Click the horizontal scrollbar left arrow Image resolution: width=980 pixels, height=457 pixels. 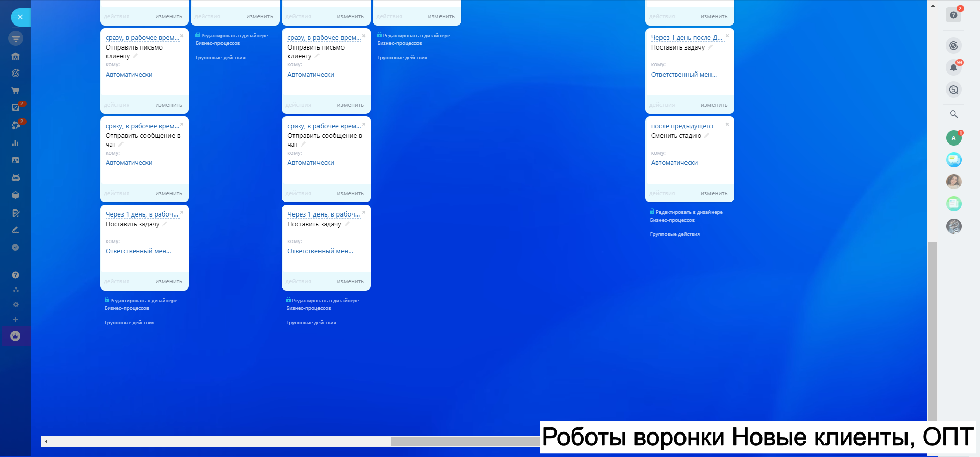point(46,441)
